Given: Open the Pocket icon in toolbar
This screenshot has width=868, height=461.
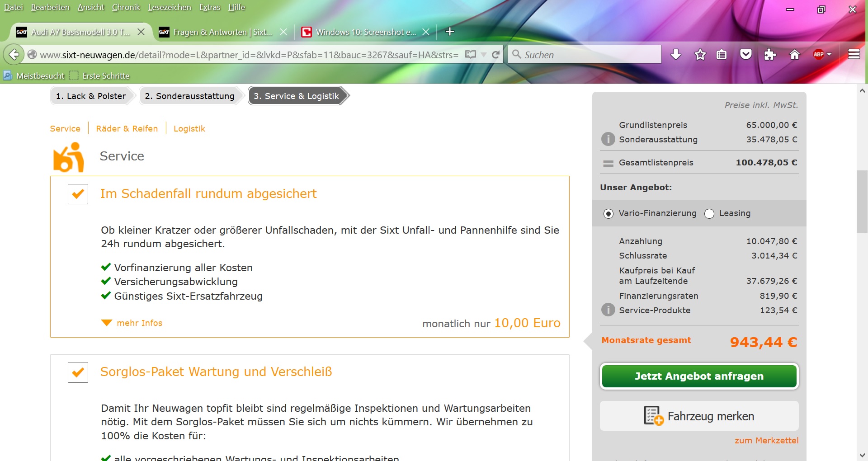Looking at the screenshot, I should pyautogui.click(x=745, y=55).
